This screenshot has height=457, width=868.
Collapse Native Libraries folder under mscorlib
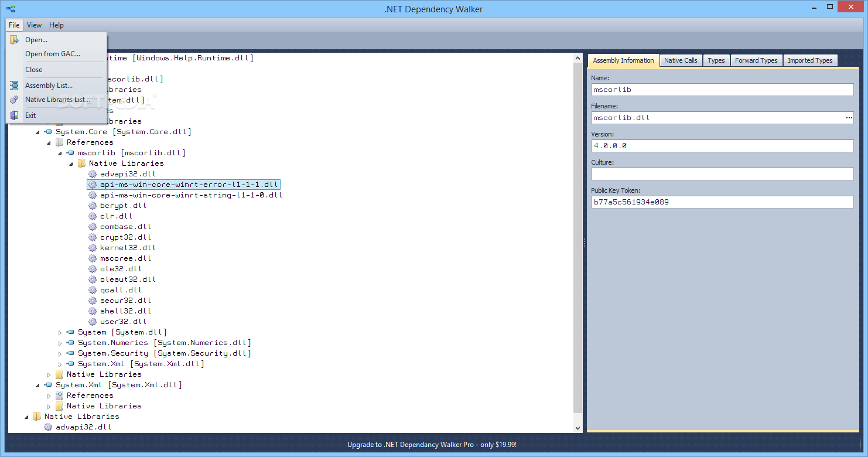(x=71, y=164)
